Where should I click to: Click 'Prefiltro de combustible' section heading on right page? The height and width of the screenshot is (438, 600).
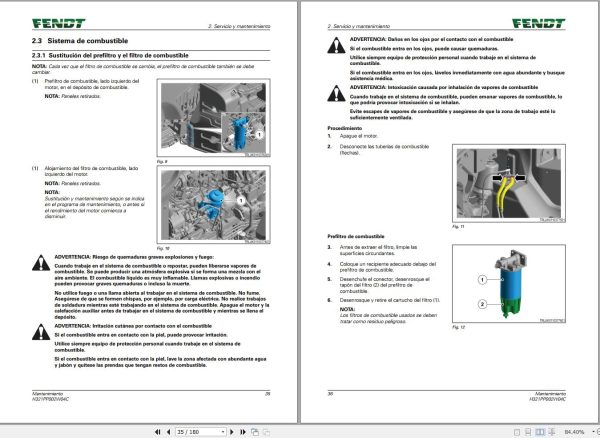(x=356, y=236)
